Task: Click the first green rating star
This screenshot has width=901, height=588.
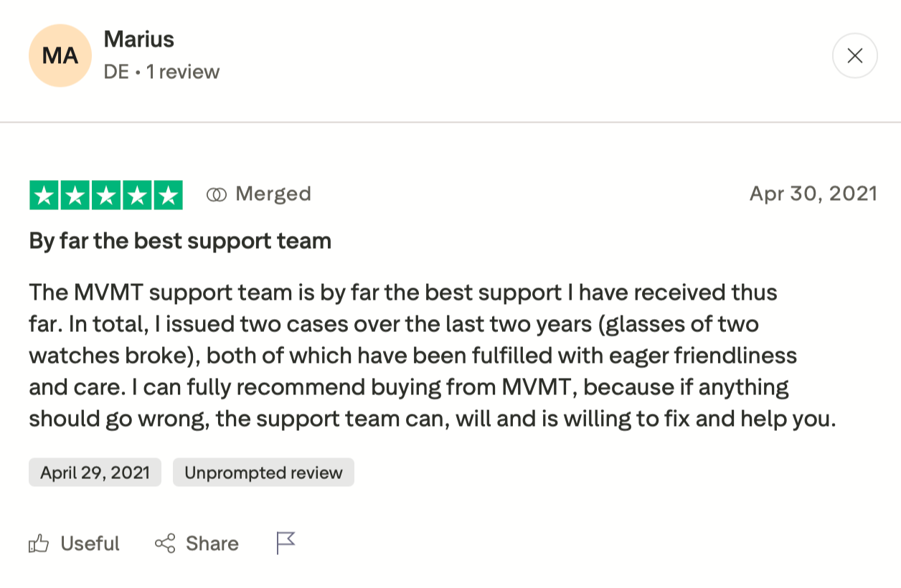Action: tap(44, 195)
